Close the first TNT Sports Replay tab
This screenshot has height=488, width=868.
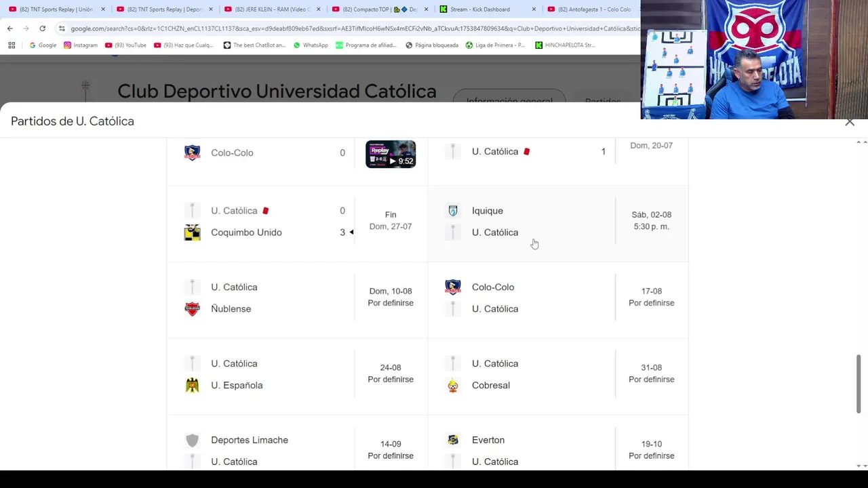tap(103, 9)
